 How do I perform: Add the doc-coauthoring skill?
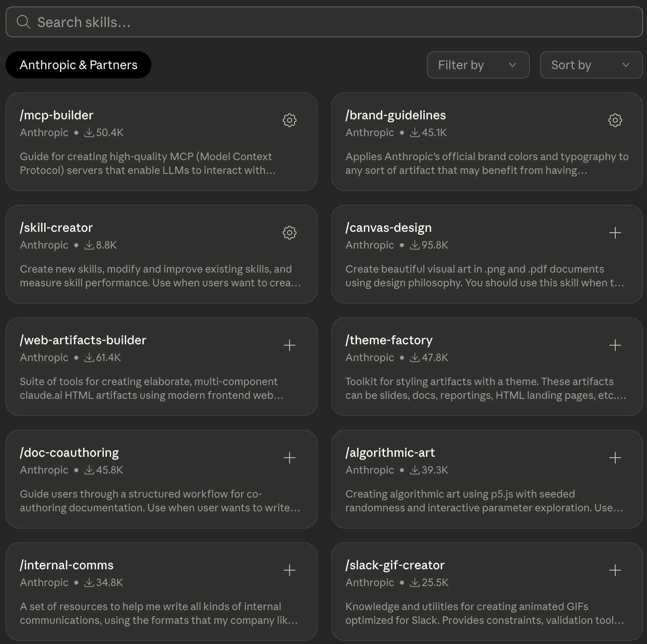pos(290,458)
